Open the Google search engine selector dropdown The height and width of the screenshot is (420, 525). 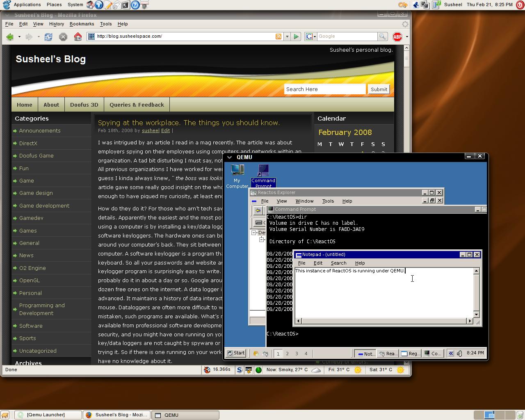(x=311, y=37)
